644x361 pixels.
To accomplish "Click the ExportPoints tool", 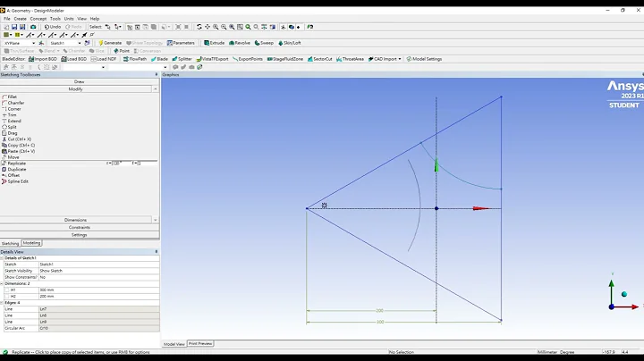I will click(248, 59).
